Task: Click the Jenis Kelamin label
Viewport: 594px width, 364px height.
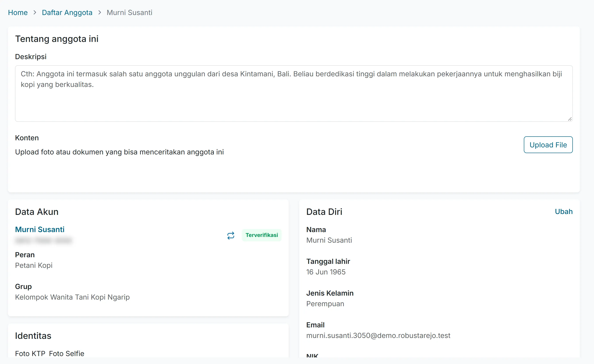Action: tap(330, 293)
